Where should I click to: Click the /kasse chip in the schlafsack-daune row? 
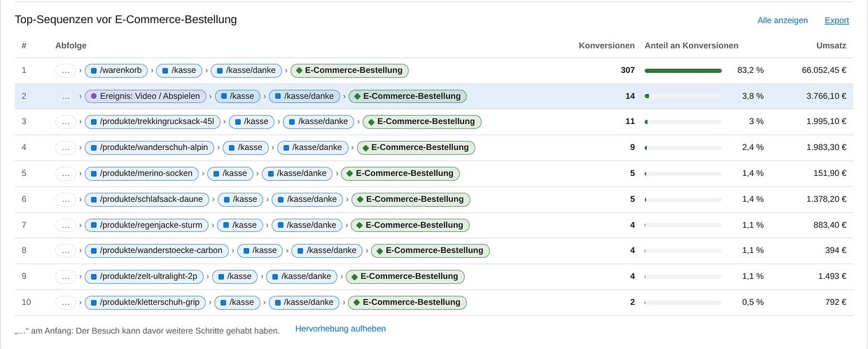(241, 199)
